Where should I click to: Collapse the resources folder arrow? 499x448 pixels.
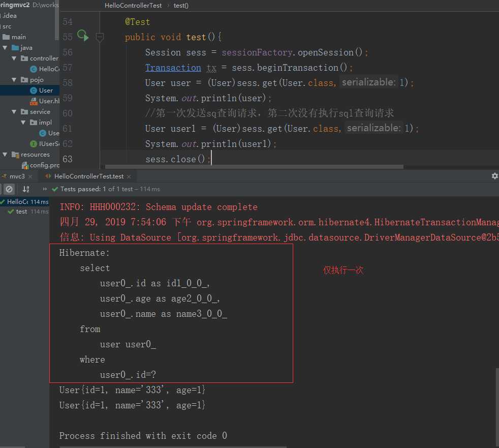pyautogui.click(x=5, y=155)
